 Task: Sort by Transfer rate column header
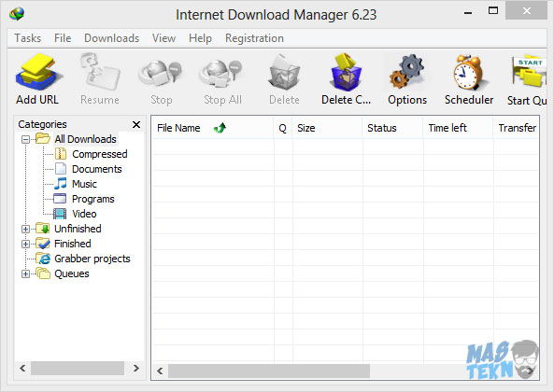(517, 128)
